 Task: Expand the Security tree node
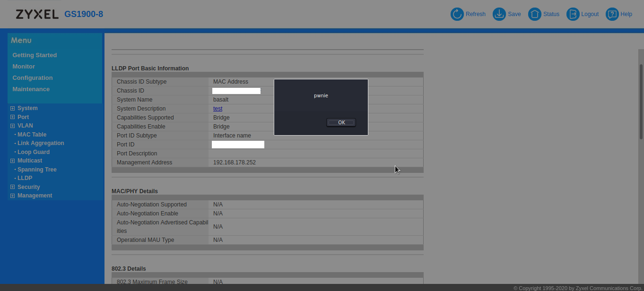[13, 187]
